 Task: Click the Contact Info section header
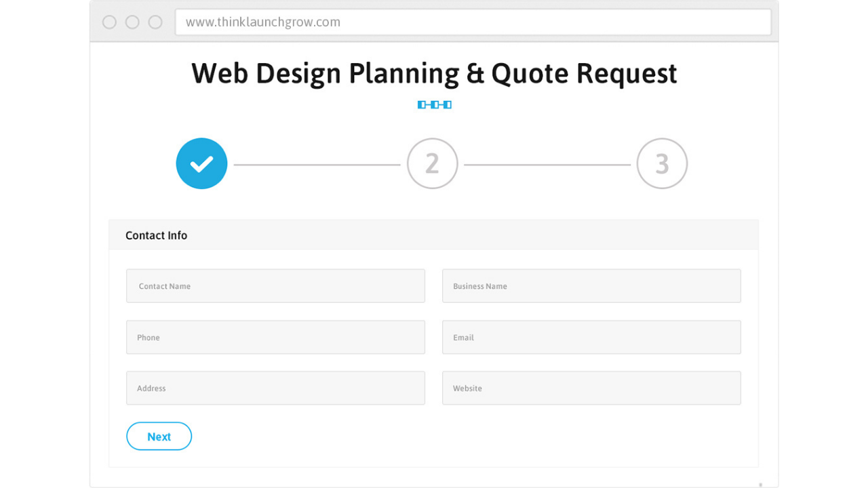[157, 235]
